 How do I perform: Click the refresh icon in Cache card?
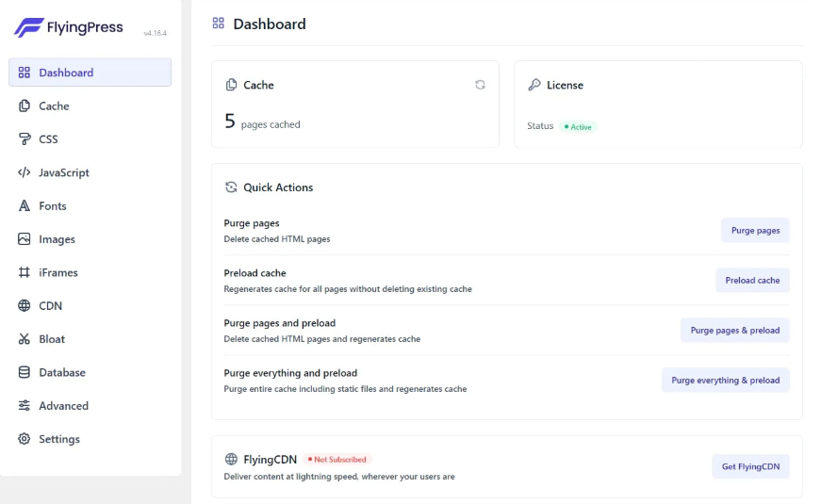click(x=480, y=85)
